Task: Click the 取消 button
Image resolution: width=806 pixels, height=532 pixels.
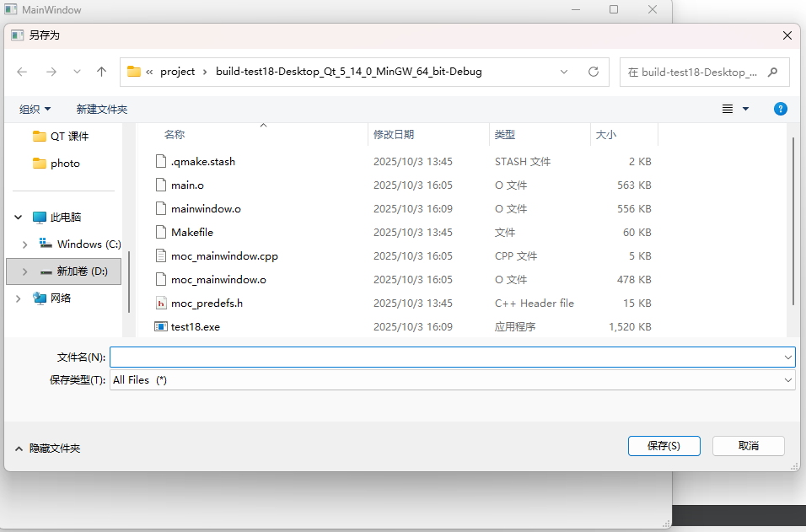Action: coord(749,446)
